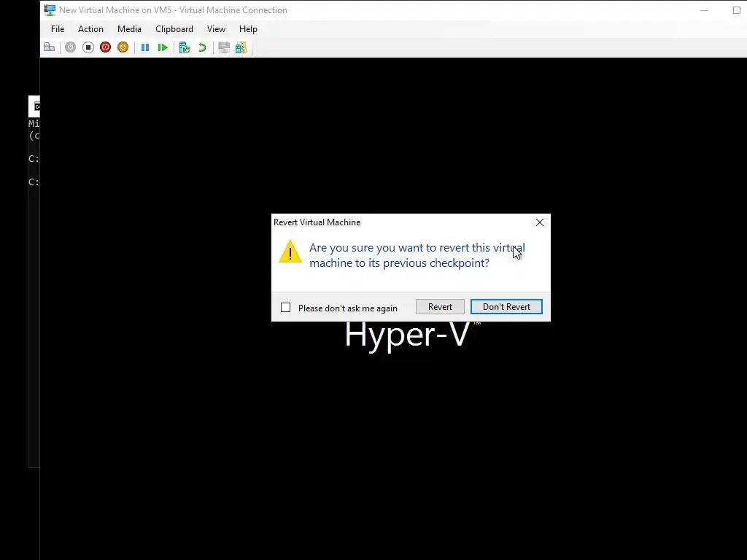
Task: Click the Ctrl+Alt+Delete toolbar icon
Action: point(49,47)
